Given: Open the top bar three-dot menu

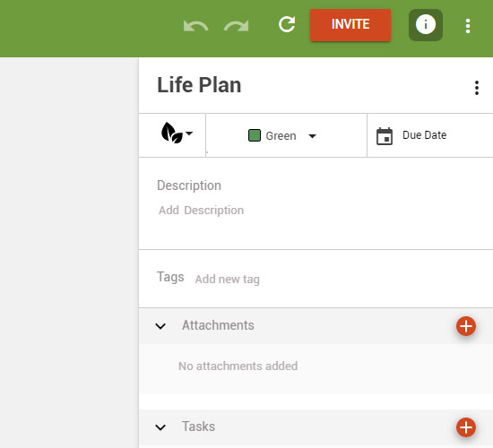Looking at the screenshot, I should coord(468,26).
